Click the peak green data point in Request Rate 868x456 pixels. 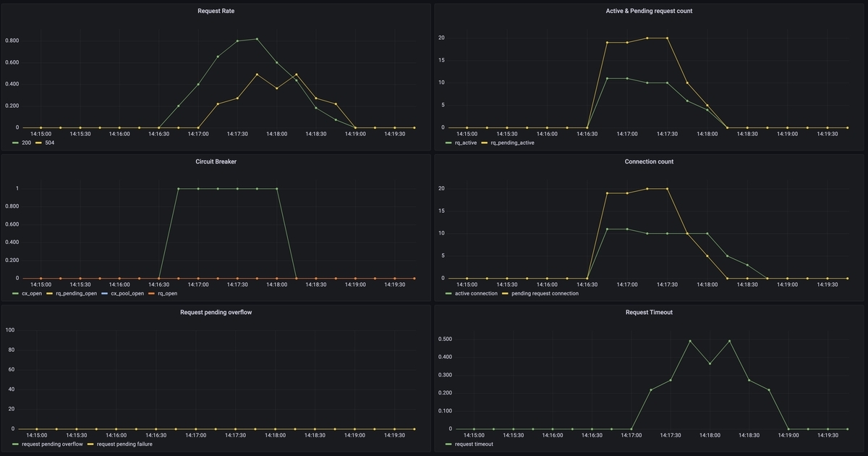[257, 39]
